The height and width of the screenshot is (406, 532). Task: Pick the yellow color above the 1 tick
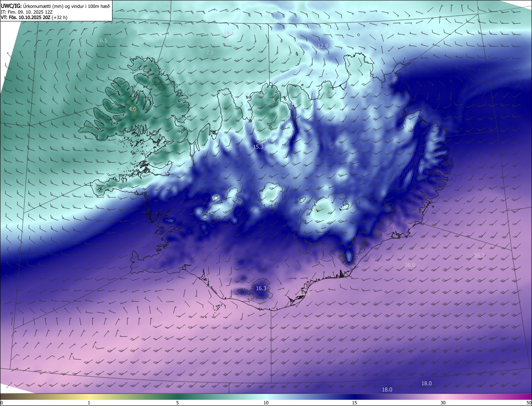coord(89,397)
